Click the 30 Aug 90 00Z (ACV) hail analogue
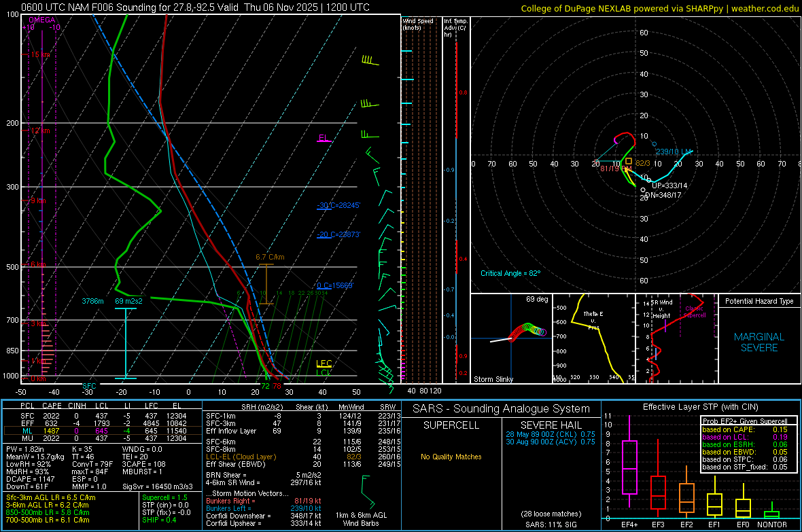 tap(551, 442)
